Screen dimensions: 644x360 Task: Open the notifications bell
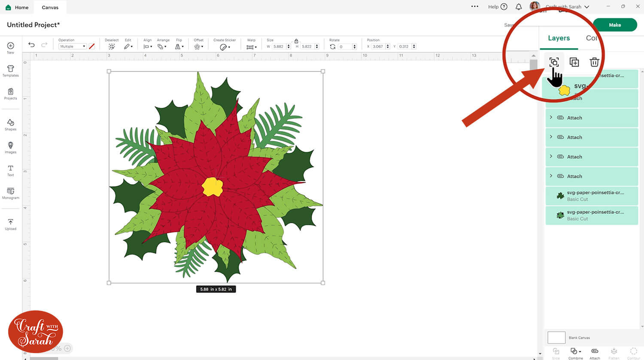click(519, 7)
